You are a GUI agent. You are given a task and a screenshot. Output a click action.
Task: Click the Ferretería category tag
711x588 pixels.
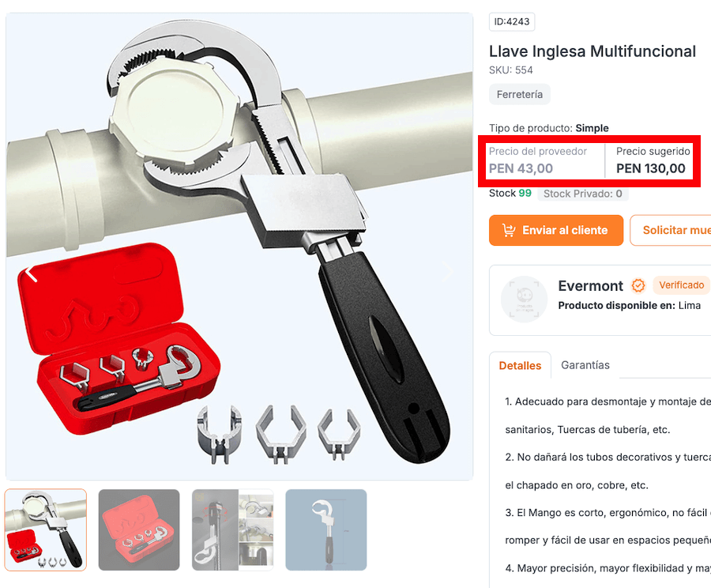click(520, 94)
